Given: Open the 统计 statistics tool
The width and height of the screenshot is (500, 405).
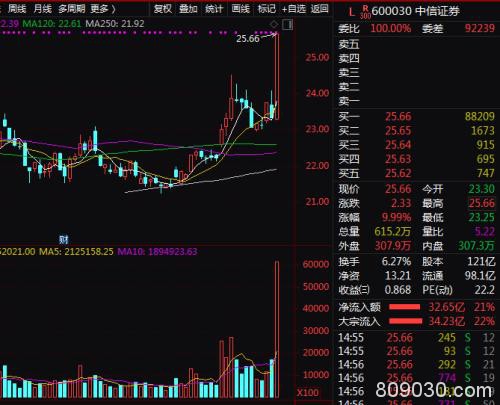Looking at the screenshot, I should (x=214, y=9).
